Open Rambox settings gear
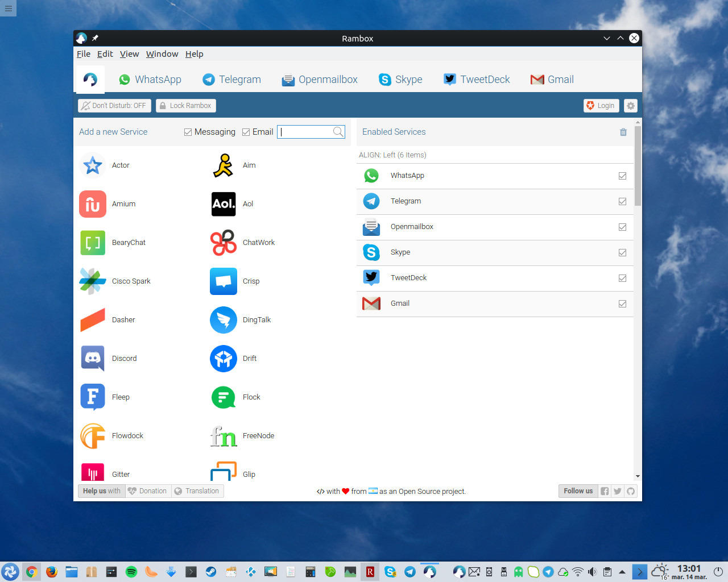Image resolution: width=728 pixels, height=582 pixels. [x=631, y=106]
